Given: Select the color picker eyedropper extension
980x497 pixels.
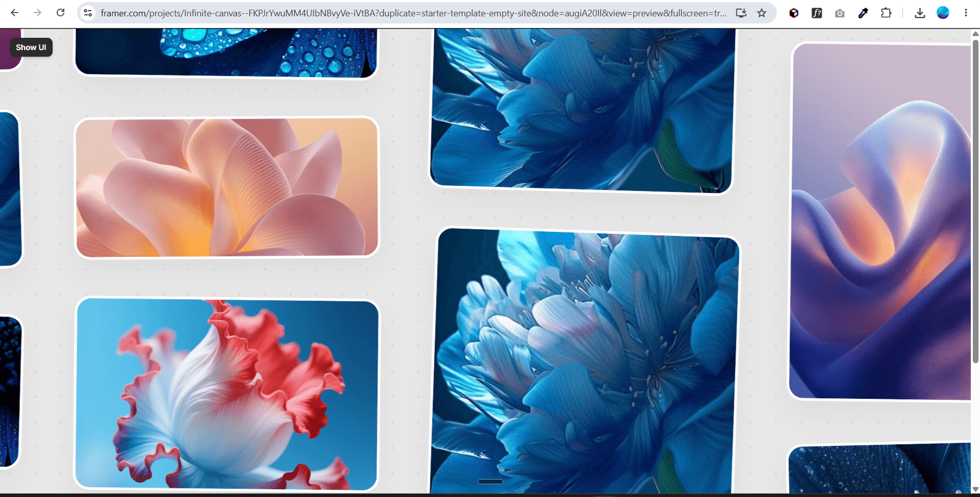Looking at the screenshot, I should pos(863,13).
